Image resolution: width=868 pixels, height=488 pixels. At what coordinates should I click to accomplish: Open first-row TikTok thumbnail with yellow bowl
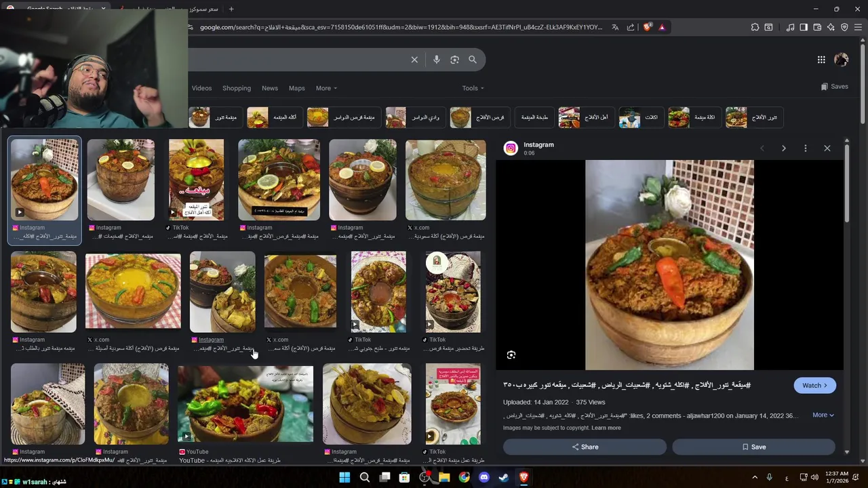point(196,180)
